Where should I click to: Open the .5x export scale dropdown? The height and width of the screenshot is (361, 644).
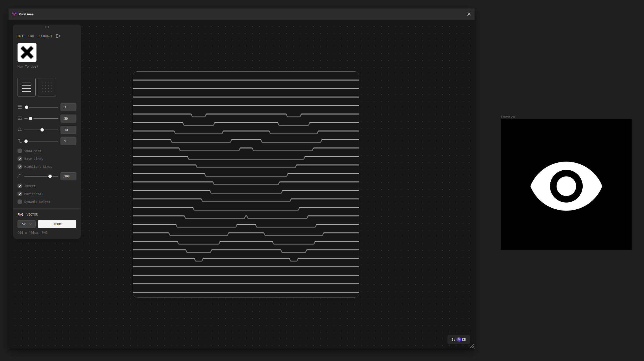pos(27,224)
